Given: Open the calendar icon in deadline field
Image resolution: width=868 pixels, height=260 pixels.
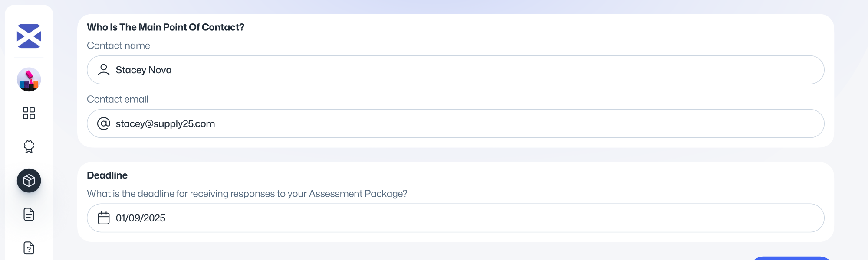Looking at the screenshot, I should (x=104, y=218).
